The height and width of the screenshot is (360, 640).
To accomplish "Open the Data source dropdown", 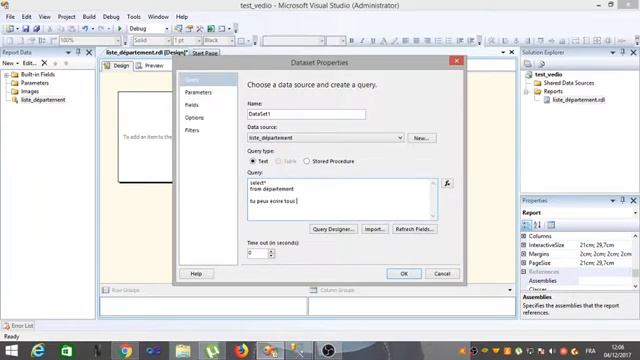I will click(x=400, y=138).
